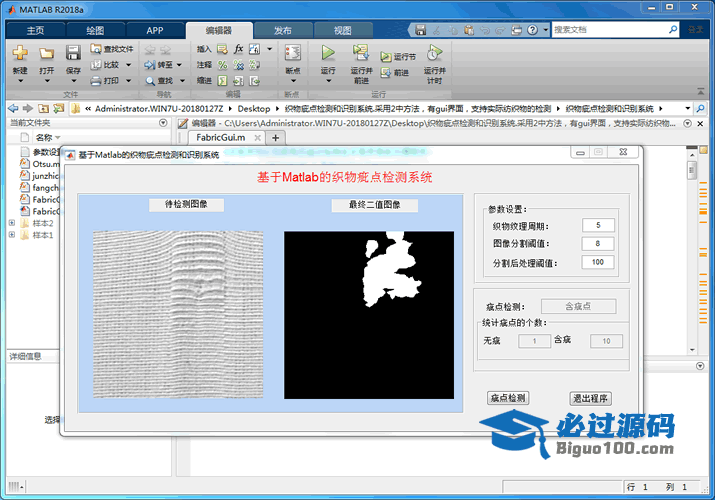Open the Otsu.m file in file list

pyautogui.click(x=46, y=163)
